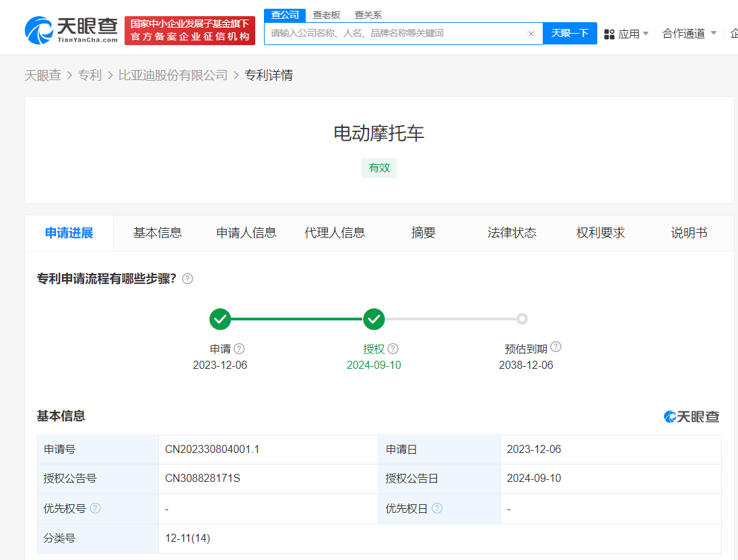Click the 天眼一下 search button
Viewport: 738px width, 560px height.
[x=570, y=33]
